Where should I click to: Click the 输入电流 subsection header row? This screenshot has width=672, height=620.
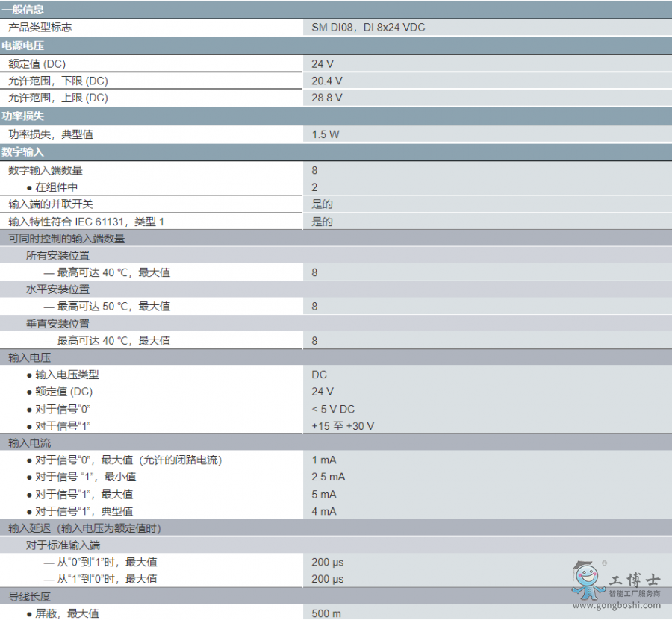click(x=30, y=443)
